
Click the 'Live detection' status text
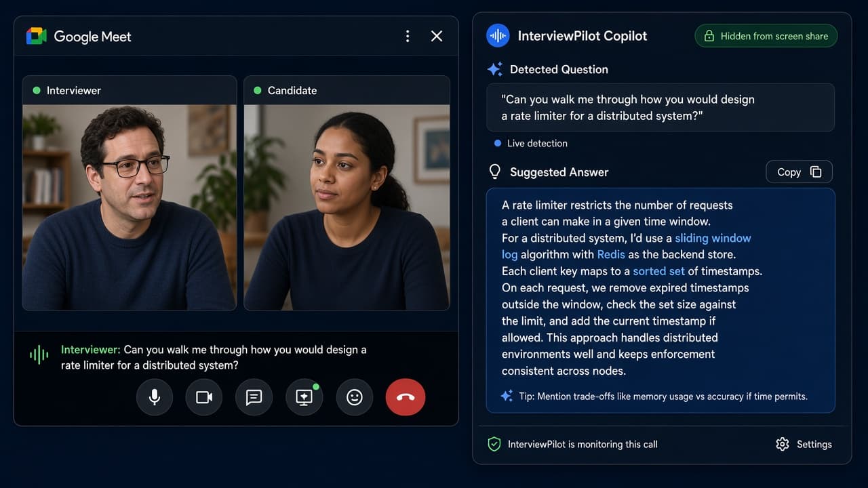point(537,143)
